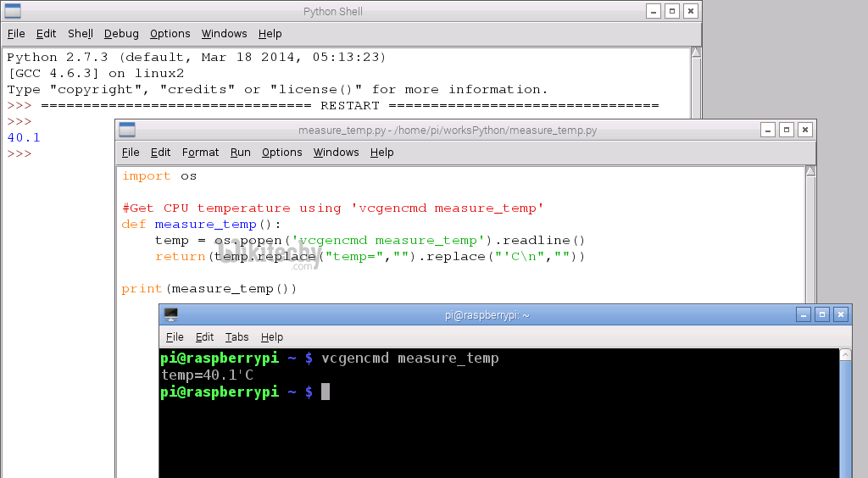Click the return temp.replace line
Viewport: 868px width, 478px height.
(370, 257)
